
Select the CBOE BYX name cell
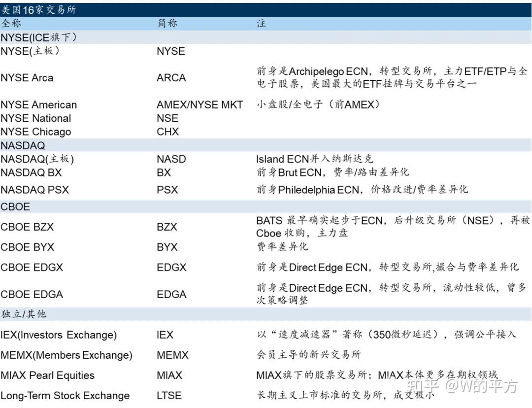click(27, 247)
